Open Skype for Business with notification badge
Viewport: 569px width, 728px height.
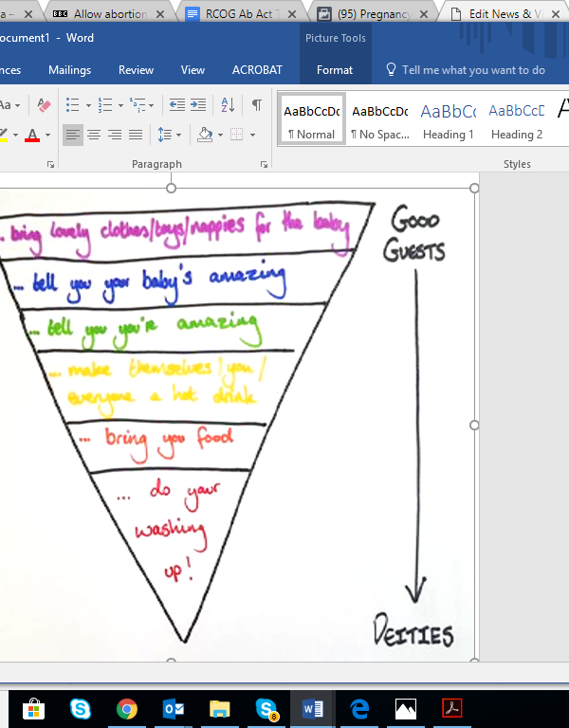pos(266,709)
